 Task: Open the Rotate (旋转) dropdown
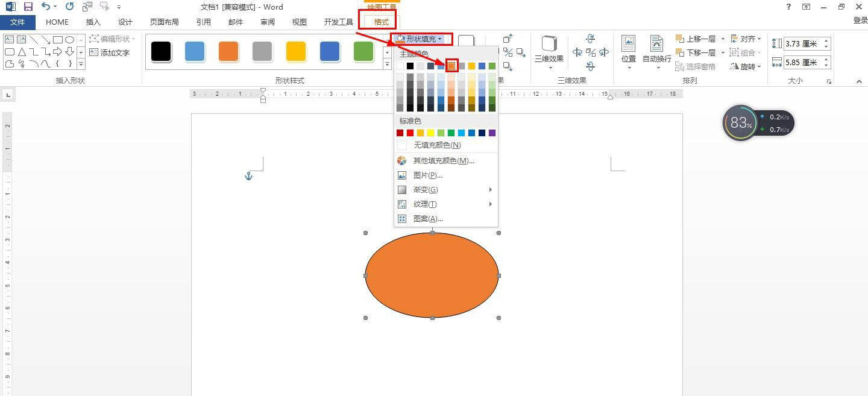click(746, 66)
